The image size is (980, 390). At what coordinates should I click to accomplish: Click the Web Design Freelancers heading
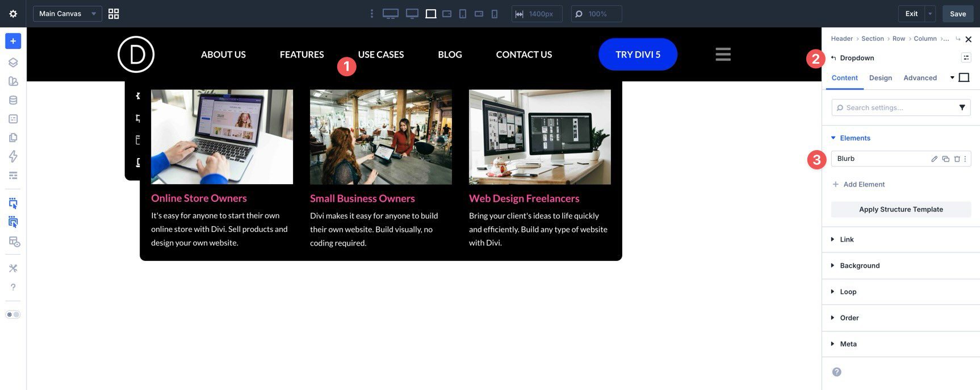click(524, 198)
